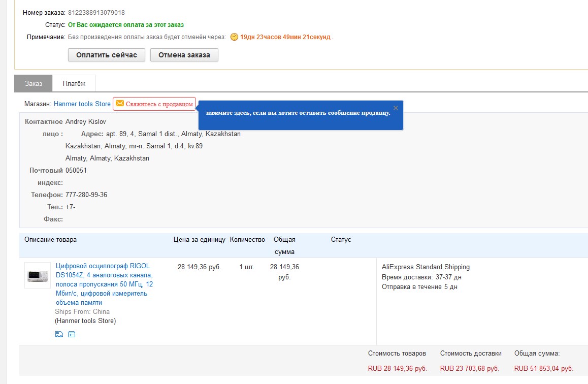588x384 pixels.
Task: Switch to the Платёж tab
Action: point(74,83)
